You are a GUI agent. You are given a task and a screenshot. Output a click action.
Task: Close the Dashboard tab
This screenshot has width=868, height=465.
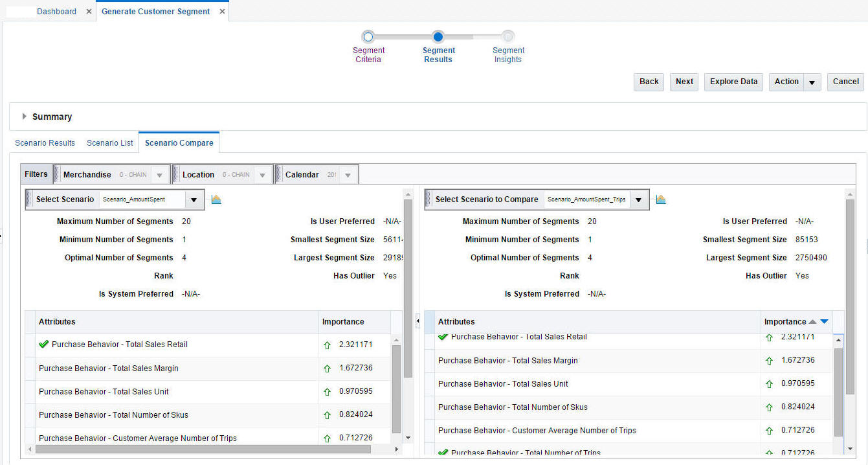[x=89, y=12]
